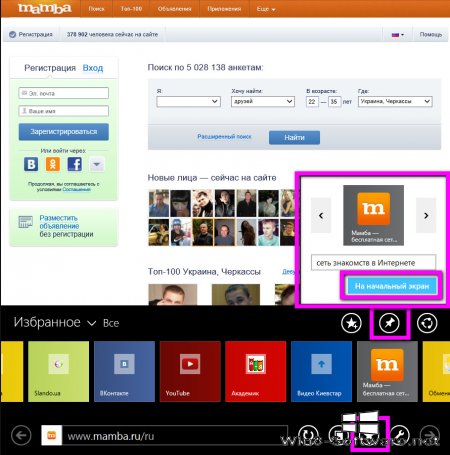Open the Хочу найти dropdown
450x455 pixels.
[263, 101]
